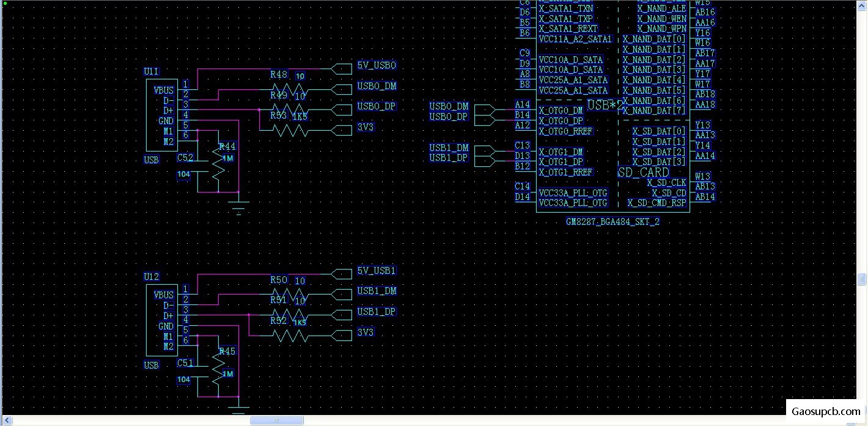Image resolution: width=868 pixels, height=426 pixels.
Task: Select the R45 1M resistor
Action: pos(218,366)
